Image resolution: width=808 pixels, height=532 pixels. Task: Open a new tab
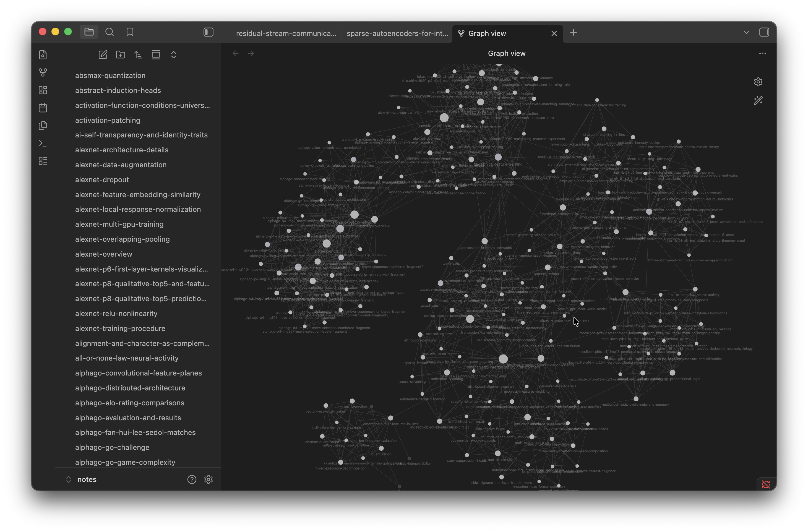[574, 33]
